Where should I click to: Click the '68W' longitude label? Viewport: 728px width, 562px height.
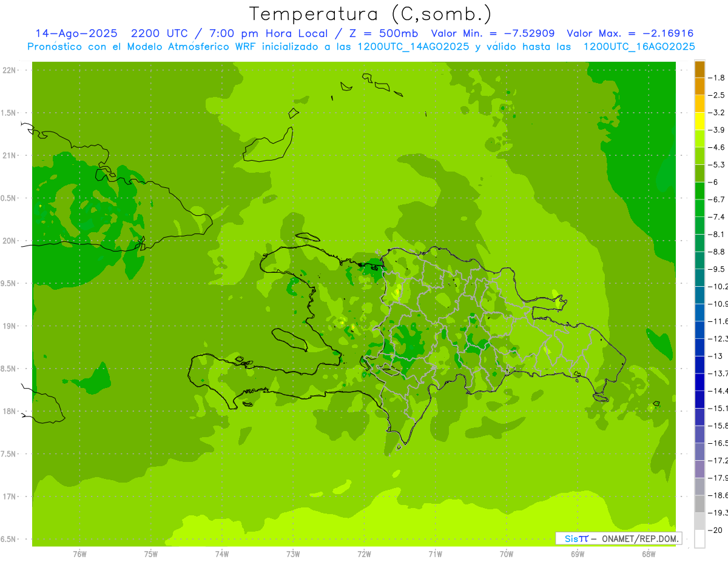(x=649, y=554)
